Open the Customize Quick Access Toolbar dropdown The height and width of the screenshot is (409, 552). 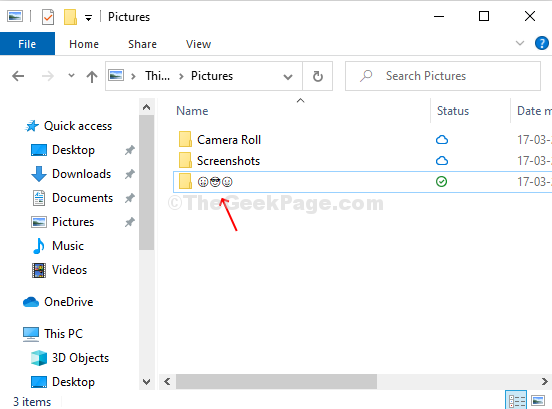[x=88, y=18]
